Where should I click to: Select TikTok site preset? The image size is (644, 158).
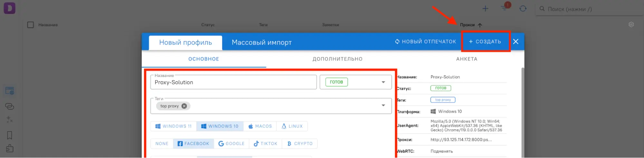(x=265, y=144)
